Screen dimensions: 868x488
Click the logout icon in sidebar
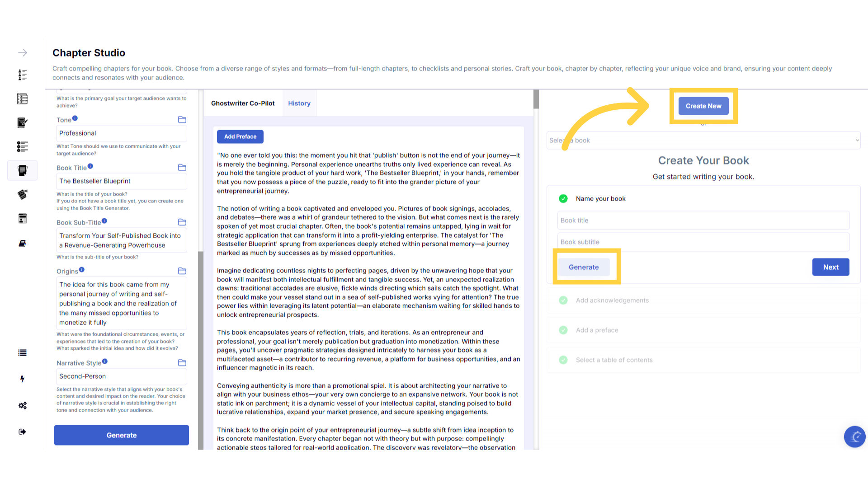23,432
